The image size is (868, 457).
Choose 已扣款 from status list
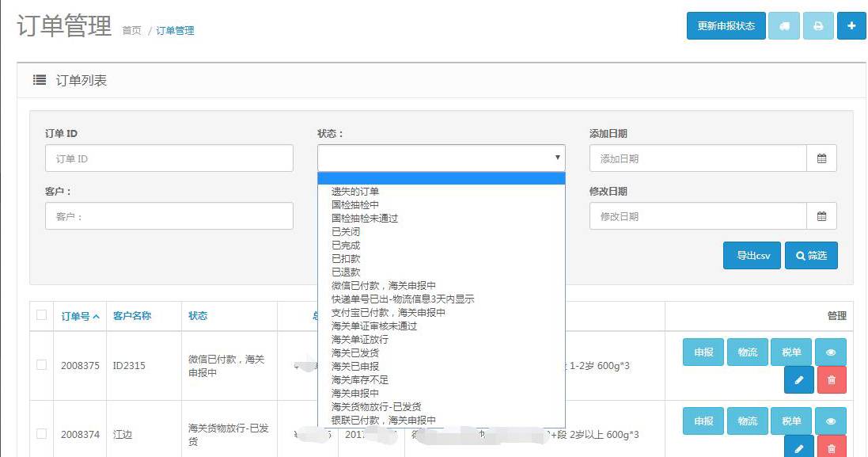click(346, 259)
